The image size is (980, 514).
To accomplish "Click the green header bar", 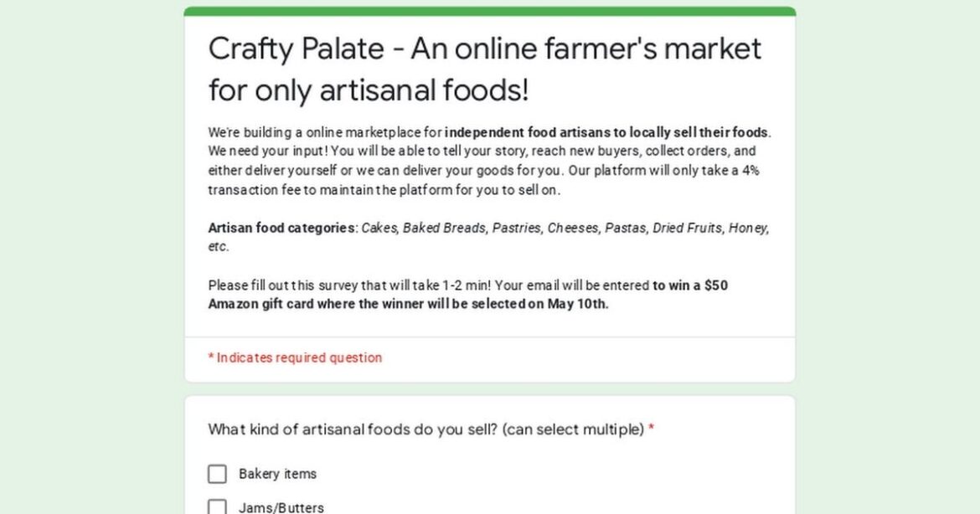I will 490,8.
